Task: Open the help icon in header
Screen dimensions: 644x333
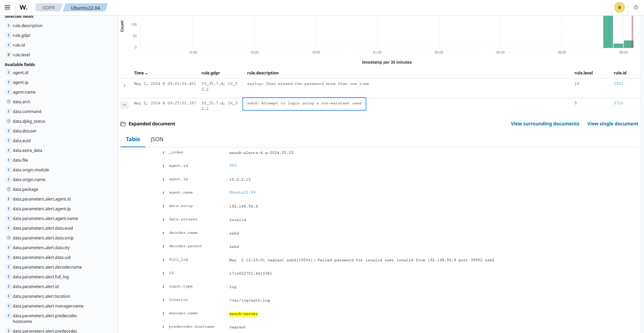Action: 636,7
